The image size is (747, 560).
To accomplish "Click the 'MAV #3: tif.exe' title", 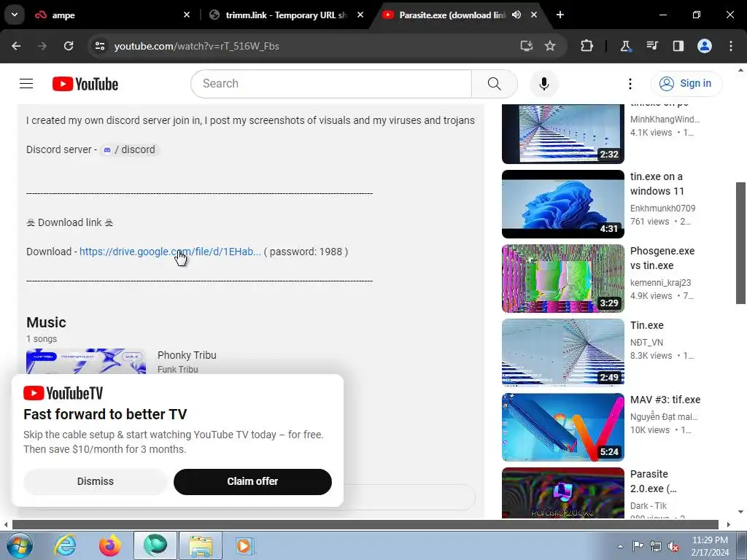I will pos(665,400).
